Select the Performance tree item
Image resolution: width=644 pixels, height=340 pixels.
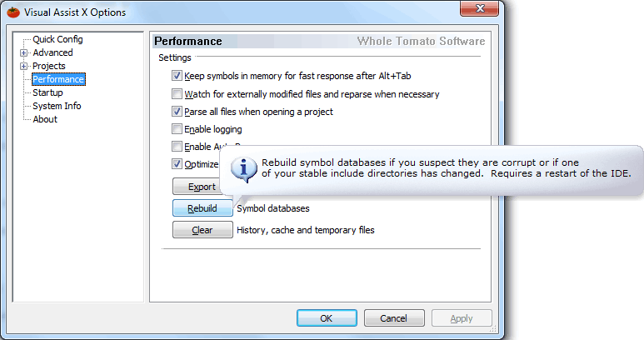58,79
